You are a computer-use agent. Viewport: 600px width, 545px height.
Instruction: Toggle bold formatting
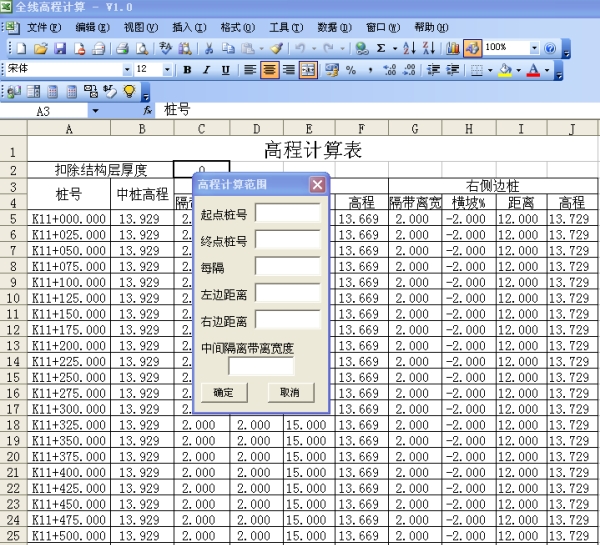(187, 70)
